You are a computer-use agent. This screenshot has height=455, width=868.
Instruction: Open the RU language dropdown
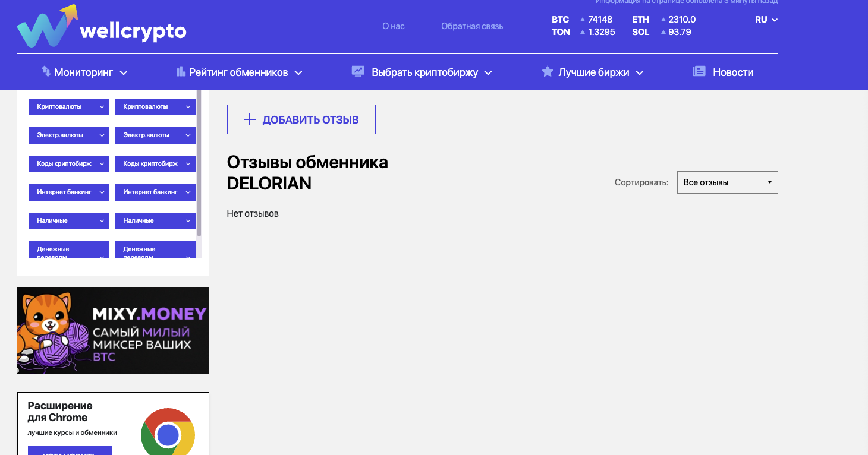(766, 20)
